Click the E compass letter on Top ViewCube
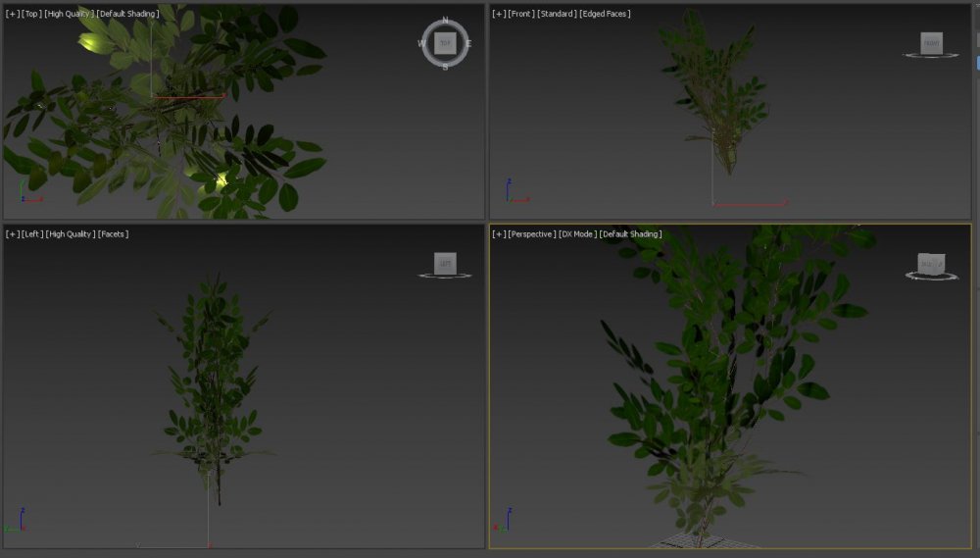980x558 pixels. click(468, 44)
